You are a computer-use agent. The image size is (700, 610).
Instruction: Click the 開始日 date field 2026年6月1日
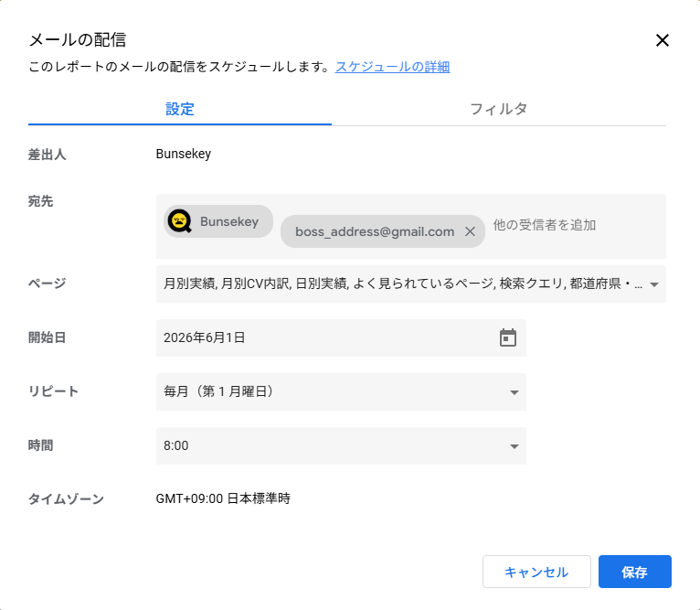341,337
